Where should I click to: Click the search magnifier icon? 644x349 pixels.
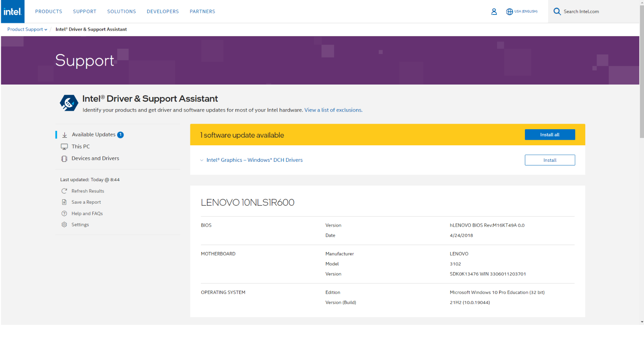[x=557, y=11]
